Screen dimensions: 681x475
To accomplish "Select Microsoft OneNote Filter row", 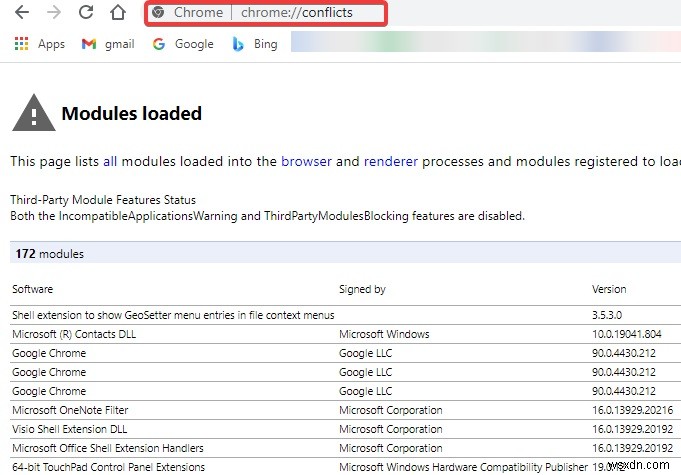I will pos(345,410).
